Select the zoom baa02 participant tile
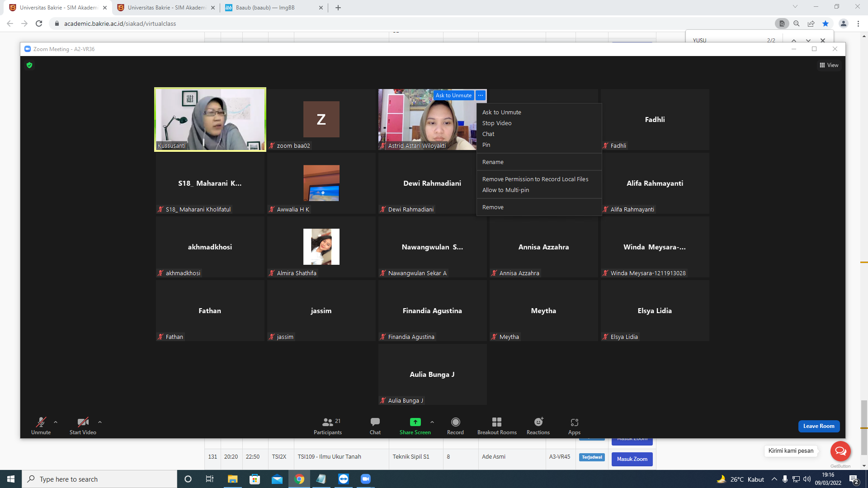Viewport: 868px width, 488px height. [321, 119]
